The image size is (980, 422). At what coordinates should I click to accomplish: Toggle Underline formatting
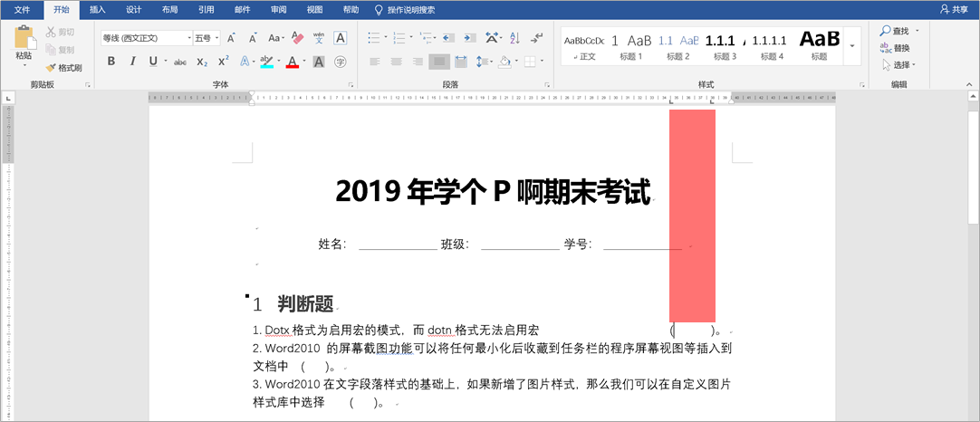coord(153,62)
